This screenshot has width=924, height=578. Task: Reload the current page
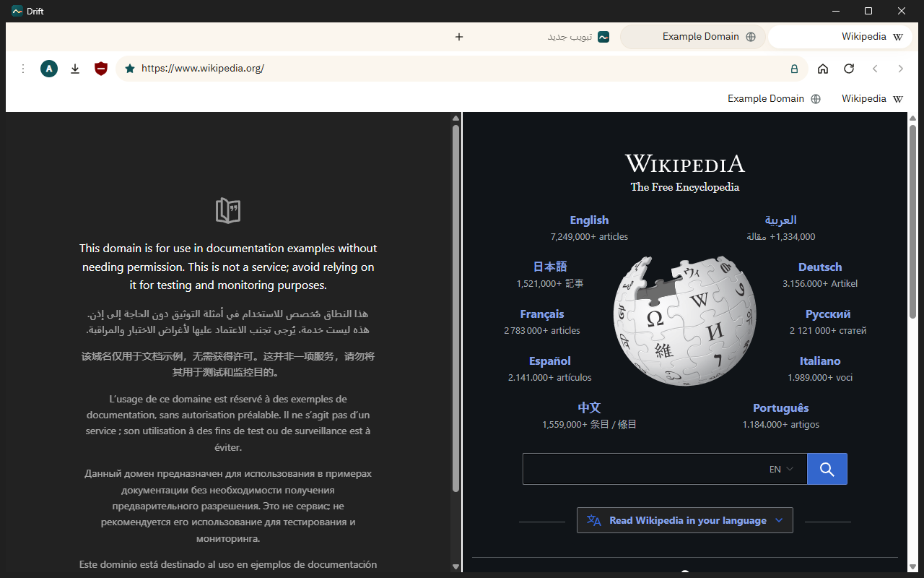coord(849,69)
